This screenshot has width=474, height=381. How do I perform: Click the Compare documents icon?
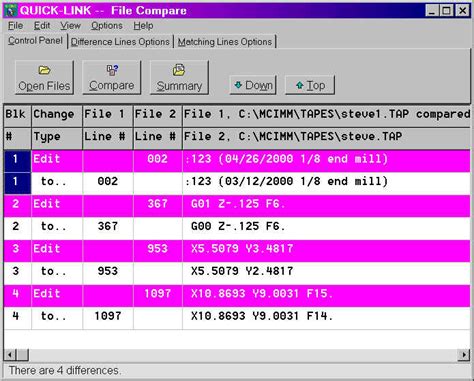(x=112, y=70)
